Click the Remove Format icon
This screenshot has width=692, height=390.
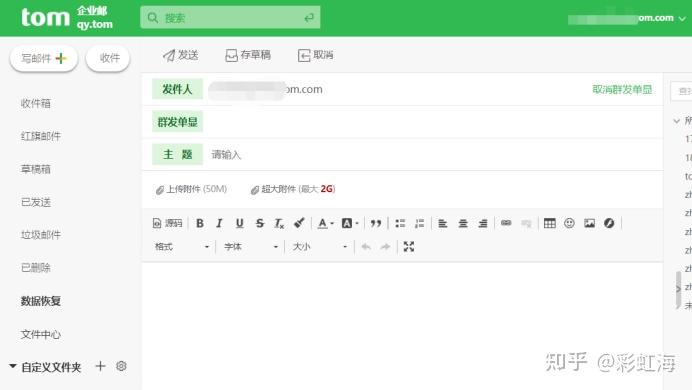(279, 223)
